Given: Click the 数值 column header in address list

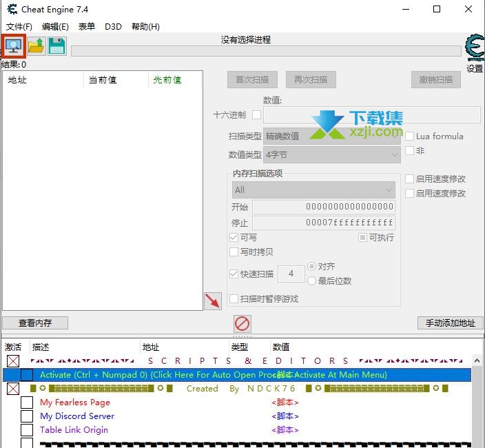Looking at the screenshot, I should (281, 347).
